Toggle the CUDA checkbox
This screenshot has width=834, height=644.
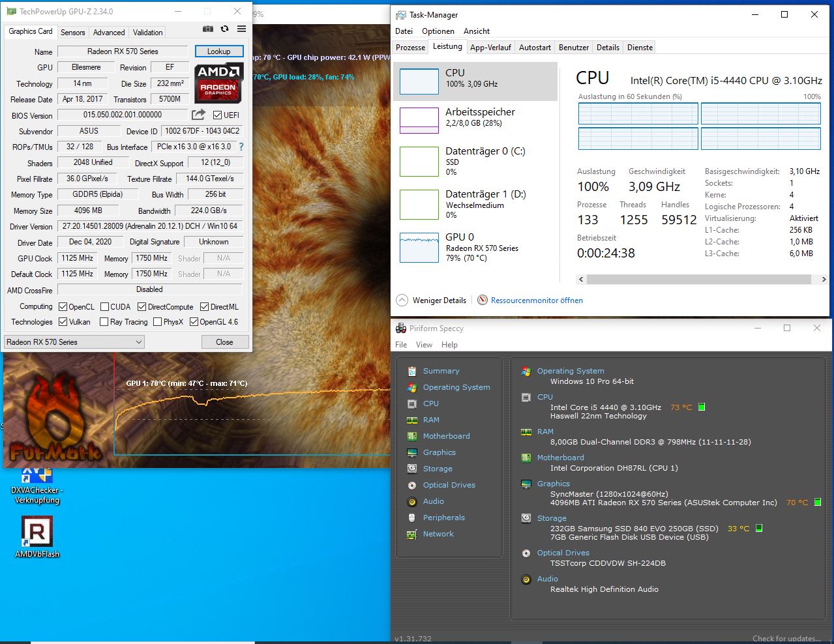tap(104, 307)
